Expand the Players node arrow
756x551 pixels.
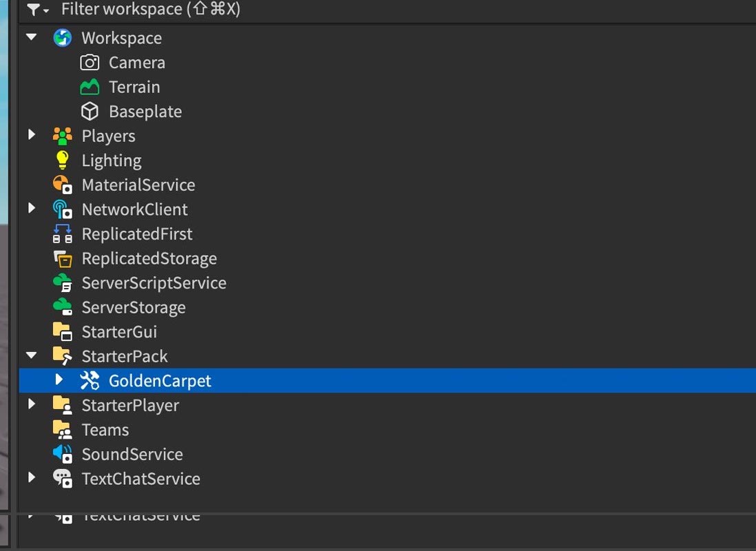(32, 134)
